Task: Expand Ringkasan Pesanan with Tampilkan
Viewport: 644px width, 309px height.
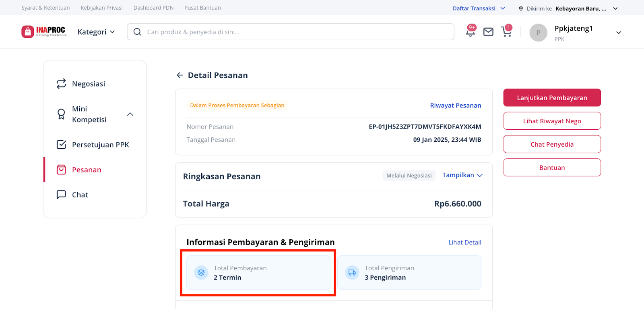Action: 462,175
